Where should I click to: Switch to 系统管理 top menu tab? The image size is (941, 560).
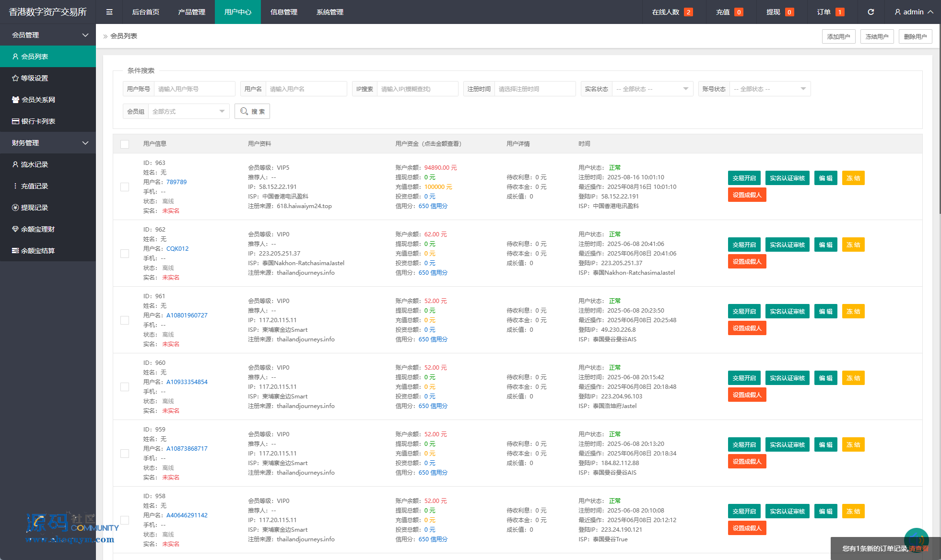pyautogui.click(x=329, y=12)
